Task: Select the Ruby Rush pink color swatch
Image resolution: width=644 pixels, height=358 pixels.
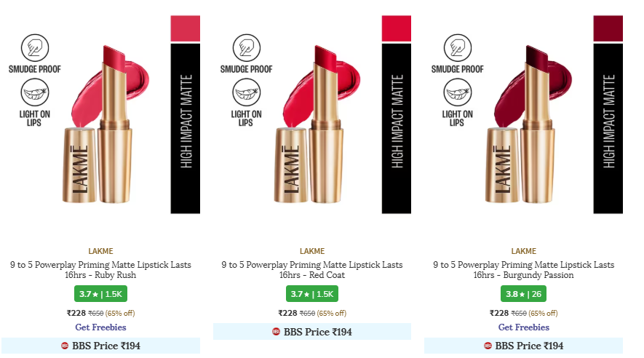Action: pos(186,28)
